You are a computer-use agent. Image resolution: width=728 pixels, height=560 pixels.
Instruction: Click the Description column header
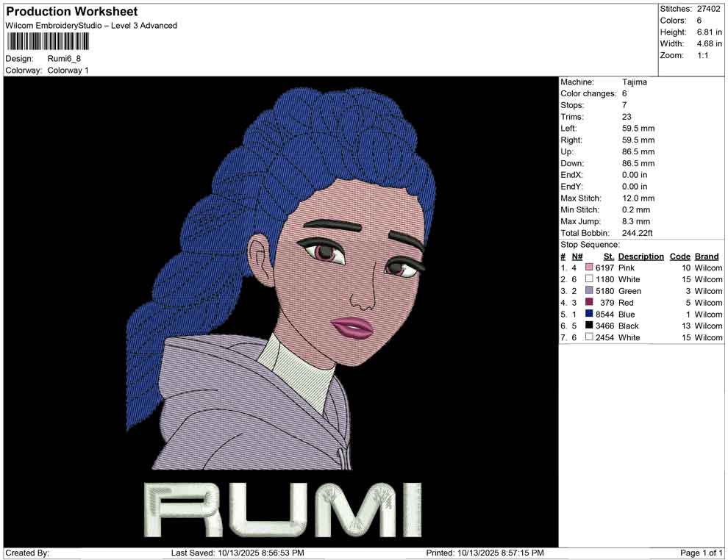coord(640,256)
